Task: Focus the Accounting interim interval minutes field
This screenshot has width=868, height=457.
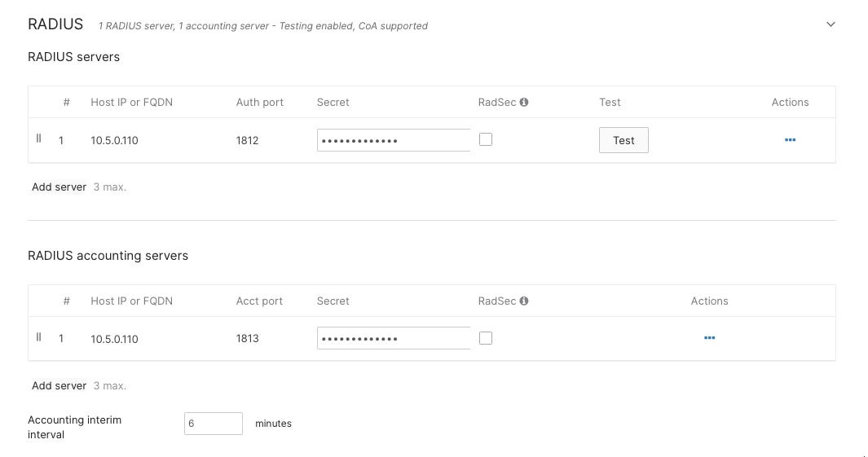Action: [x=213, y=424]
